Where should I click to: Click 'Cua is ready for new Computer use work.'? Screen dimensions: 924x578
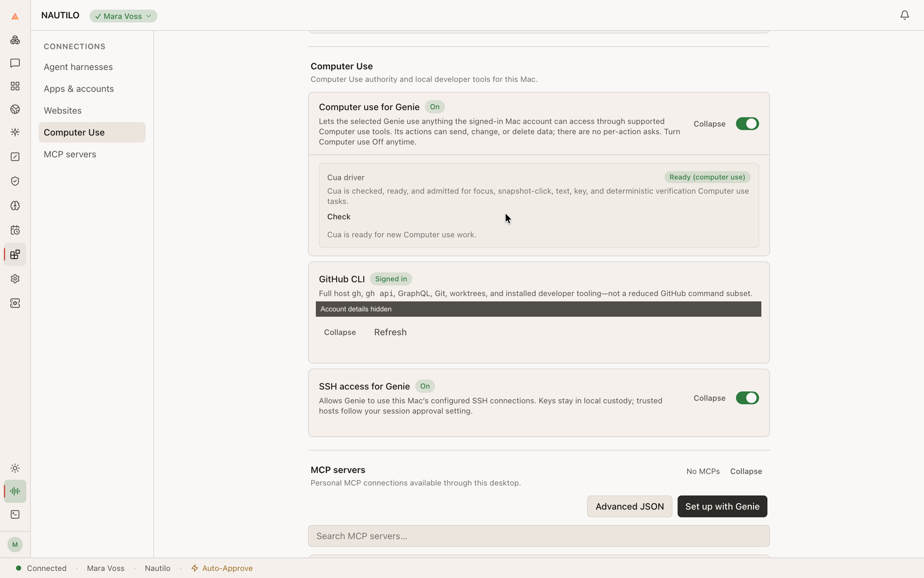(x=402, y=235)
